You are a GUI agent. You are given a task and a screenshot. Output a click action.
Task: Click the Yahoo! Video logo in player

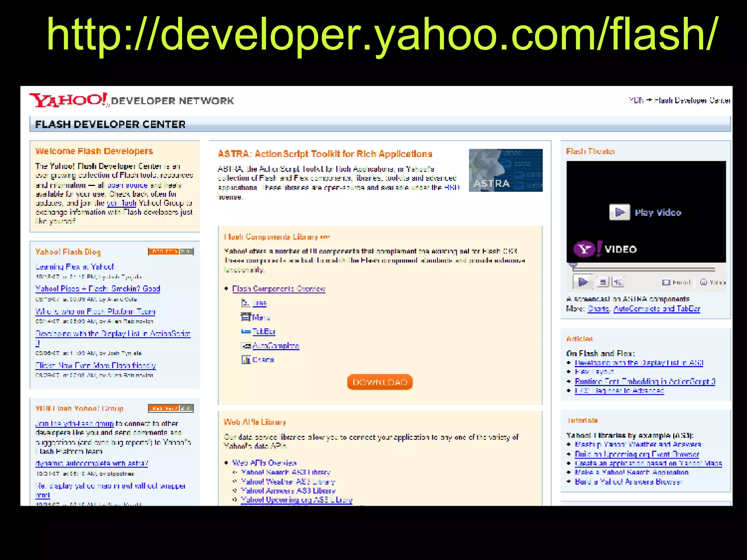click(605, 249)
